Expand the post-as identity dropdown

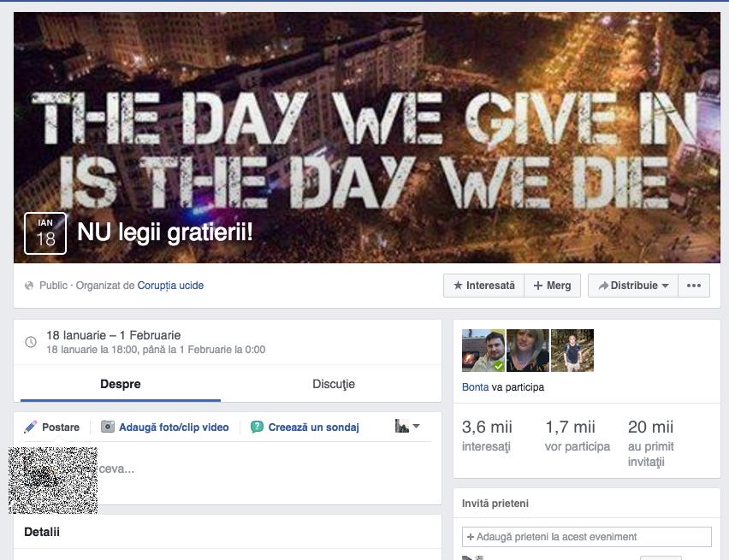click(x=407, y=426)
